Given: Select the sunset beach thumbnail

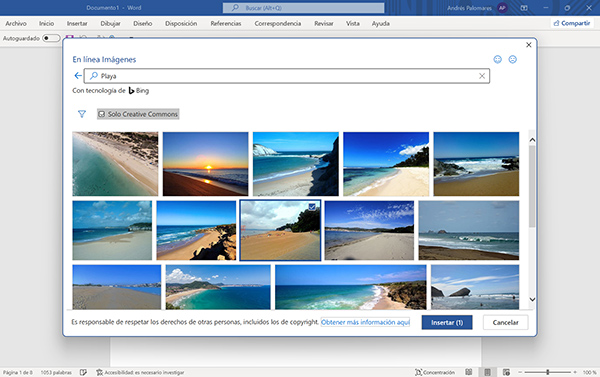Looking at the screenshot, I should tap(205, 164).
